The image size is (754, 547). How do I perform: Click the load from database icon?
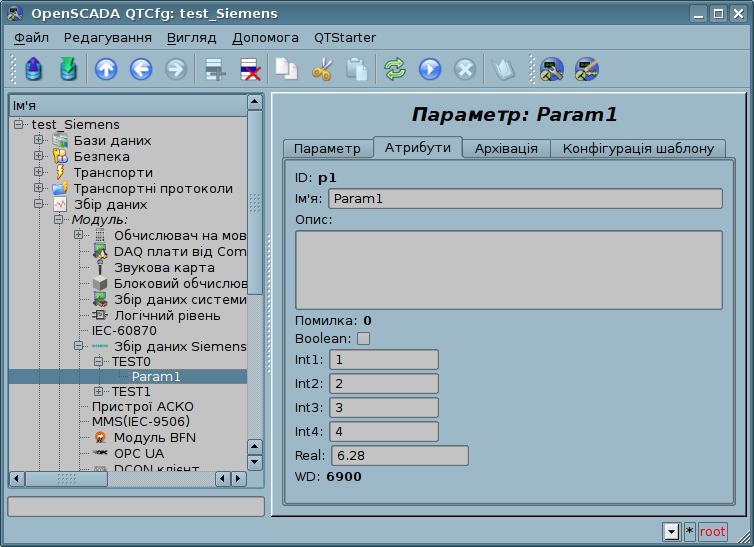tap(35, 69)
